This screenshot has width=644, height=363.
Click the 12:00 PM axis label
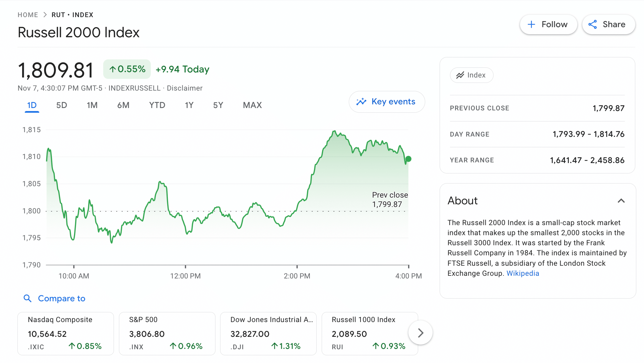185,276
